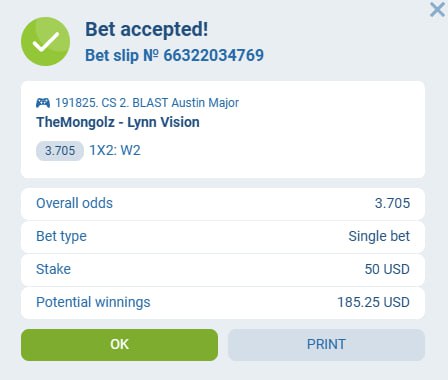
Task: Select the 185.25 USD winnings amount
Action: click(373, 302)
